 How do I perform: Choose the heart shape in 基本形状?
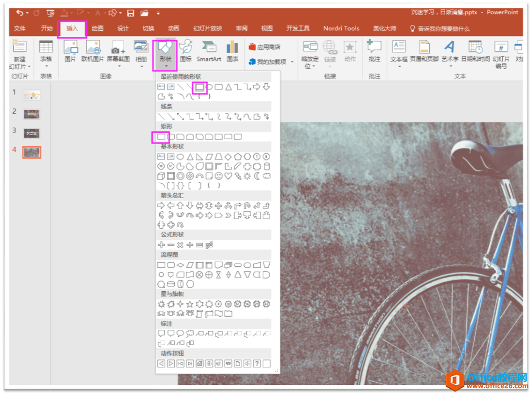228,176
